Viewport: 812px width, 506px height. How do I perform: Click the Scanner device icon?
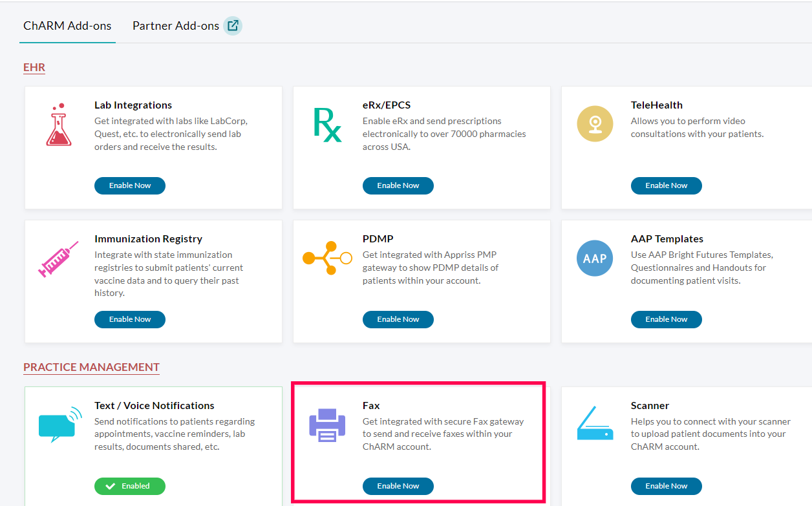tap(595, 425)
